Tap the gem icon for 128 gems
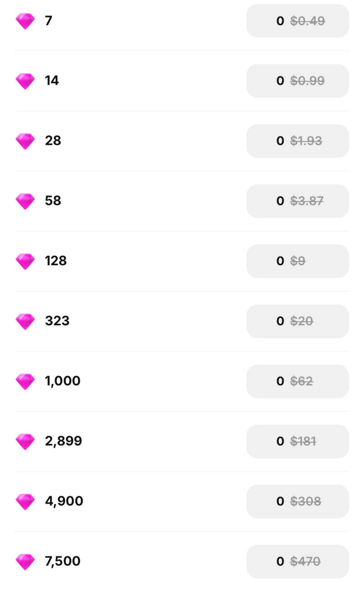 pyautogui.click(x=25, y=261)
